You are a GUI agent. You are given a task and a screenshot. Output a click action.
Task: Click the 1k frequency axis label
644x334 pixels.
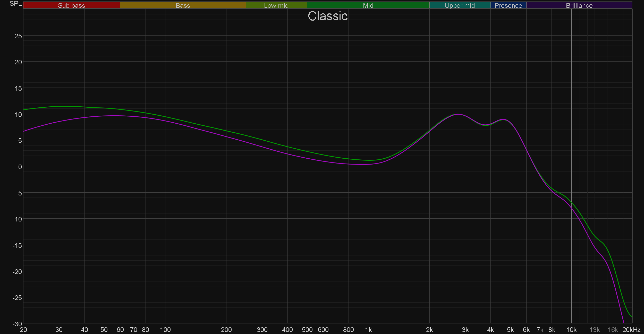click(x=368, y=330)
